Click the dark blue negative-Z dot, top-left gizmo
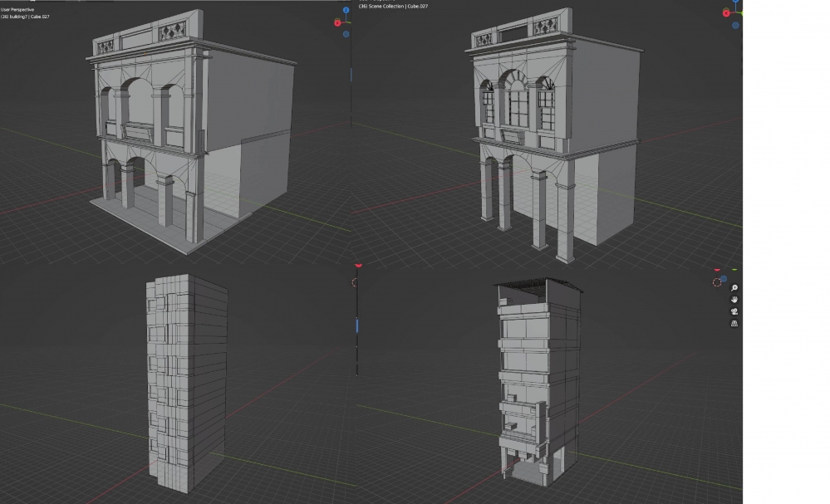The width and height of the screenshot is (830, 504). point(346,35)
